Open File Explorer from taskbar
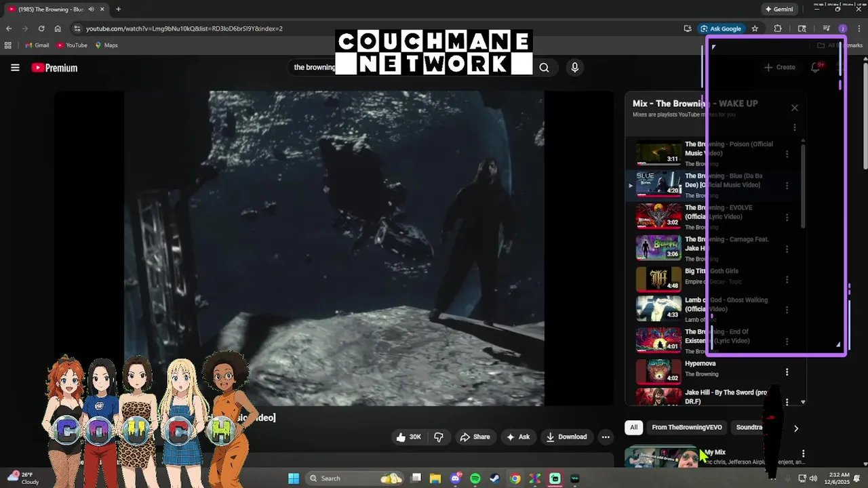 [x=435, y=479]
